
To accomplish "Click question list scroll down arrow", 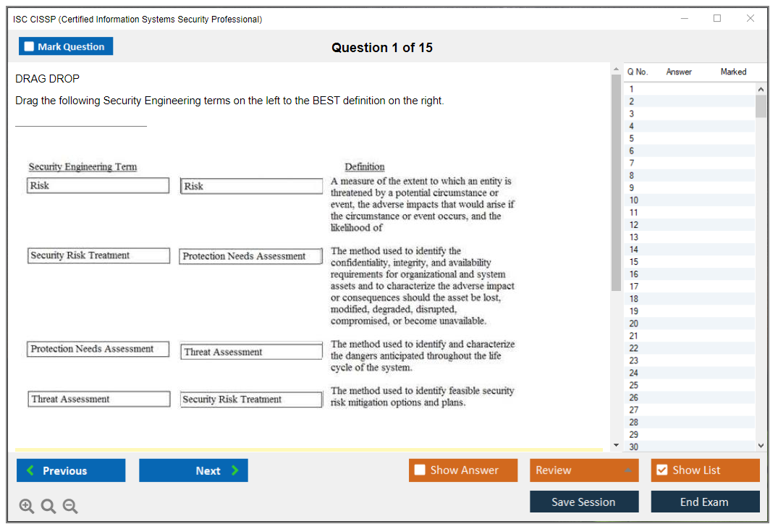I will (761, 446).
